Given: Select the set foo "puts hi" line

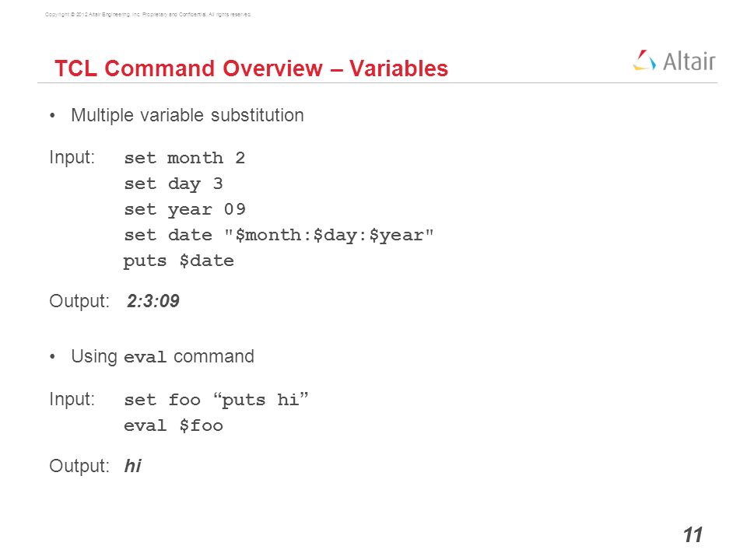Looking at the screenshot, I should [216, 400].
